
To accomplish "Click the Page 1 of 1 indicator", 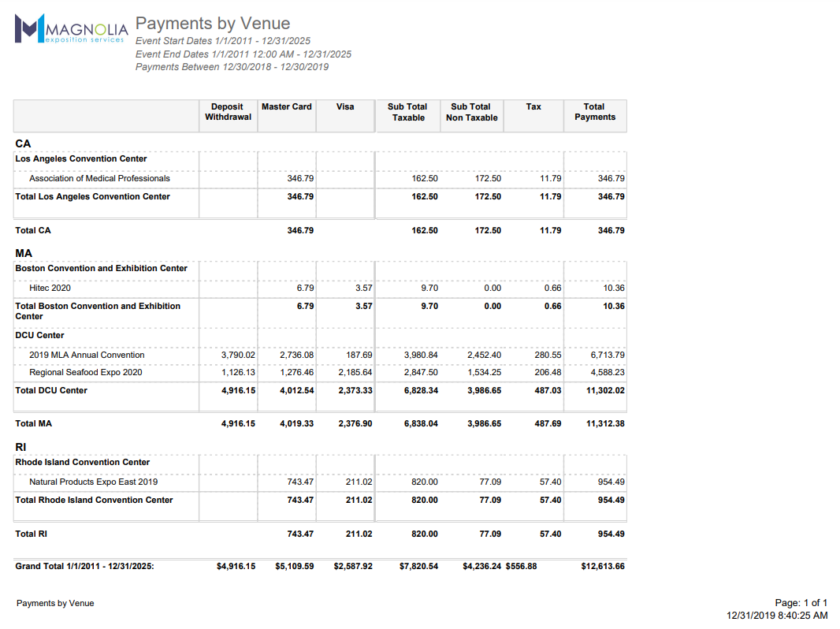I will [x=801, y=603].
